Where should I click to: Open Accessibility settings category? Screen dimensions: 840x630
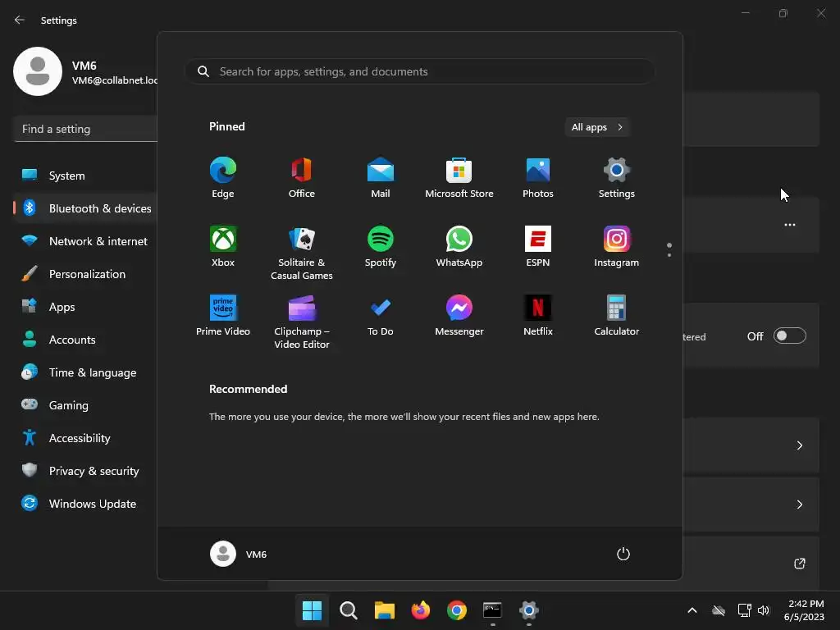click(x=85, y=438)
